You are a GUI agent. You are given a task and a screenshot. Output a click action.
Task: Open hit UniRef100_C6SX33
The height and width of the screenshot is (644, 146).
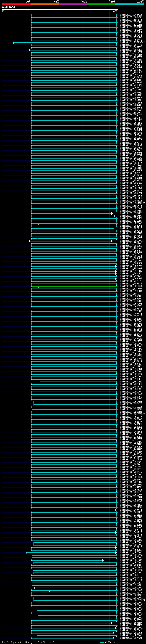coord(131,17)
